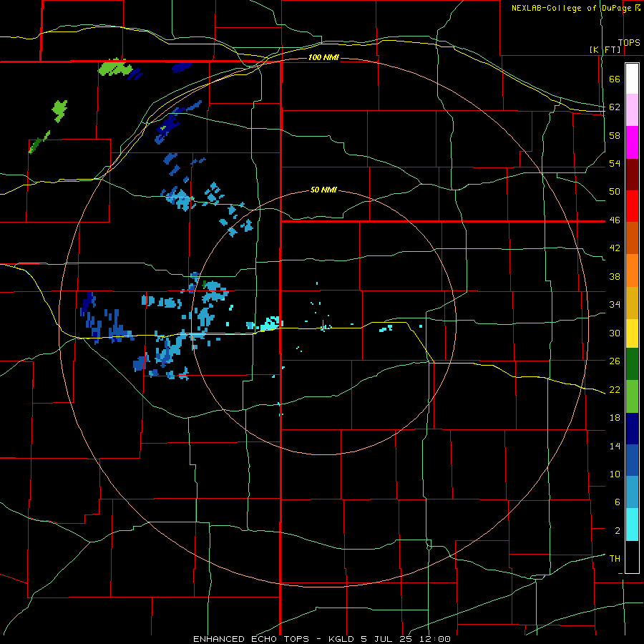Click the black TH threshold legend band
Screen dimensions: 644x644
pyautogui.click(x=632, y=557)
